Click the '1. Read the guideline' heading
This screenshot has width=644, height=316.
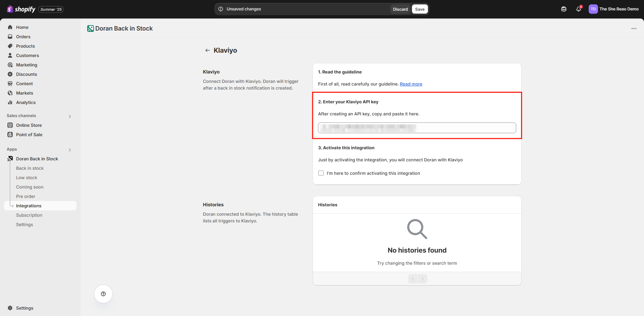(340, 72)
